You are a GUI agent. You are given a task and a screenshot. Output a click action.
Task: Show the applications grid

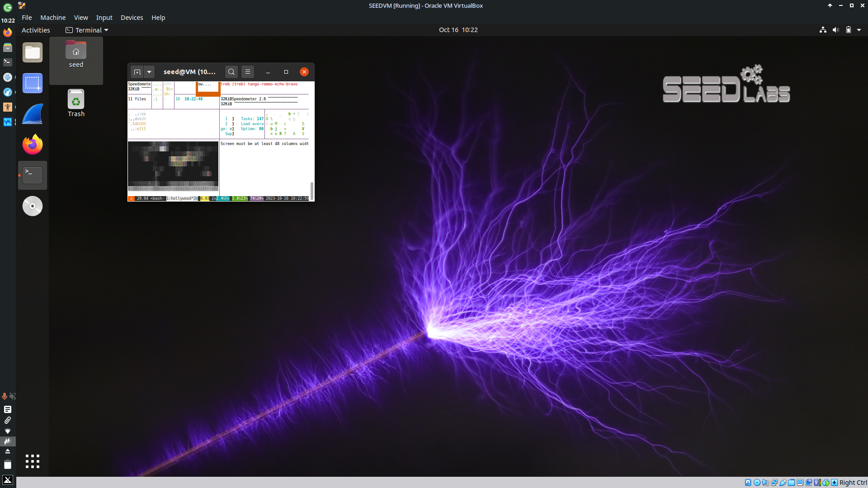point(33,461)
